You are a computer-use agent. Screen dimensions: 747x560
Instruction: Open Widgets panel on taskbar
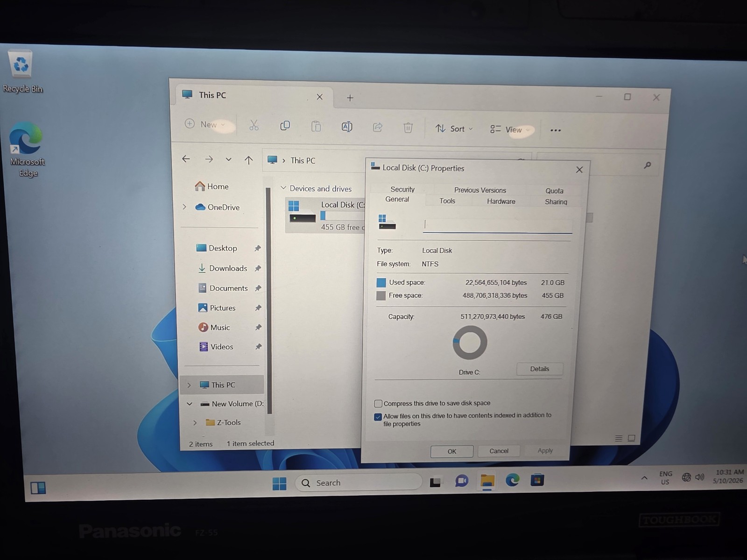38,488
